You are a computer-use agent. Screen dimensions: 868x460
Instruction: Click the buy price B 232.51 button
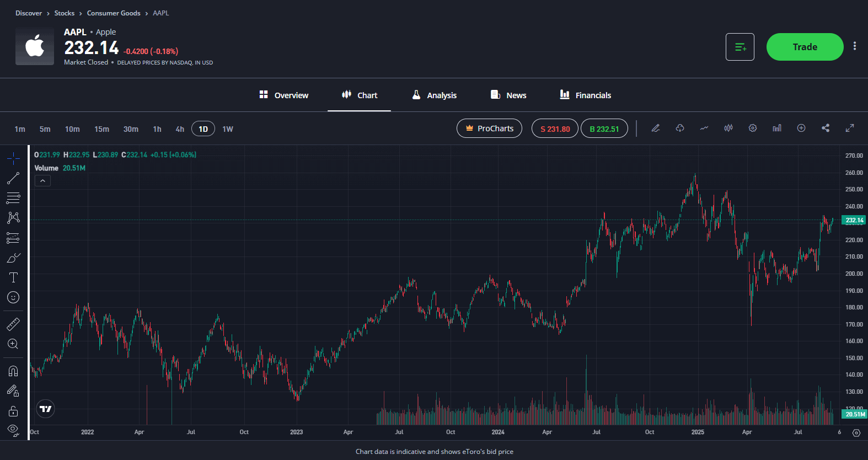(x=604, y=129)
